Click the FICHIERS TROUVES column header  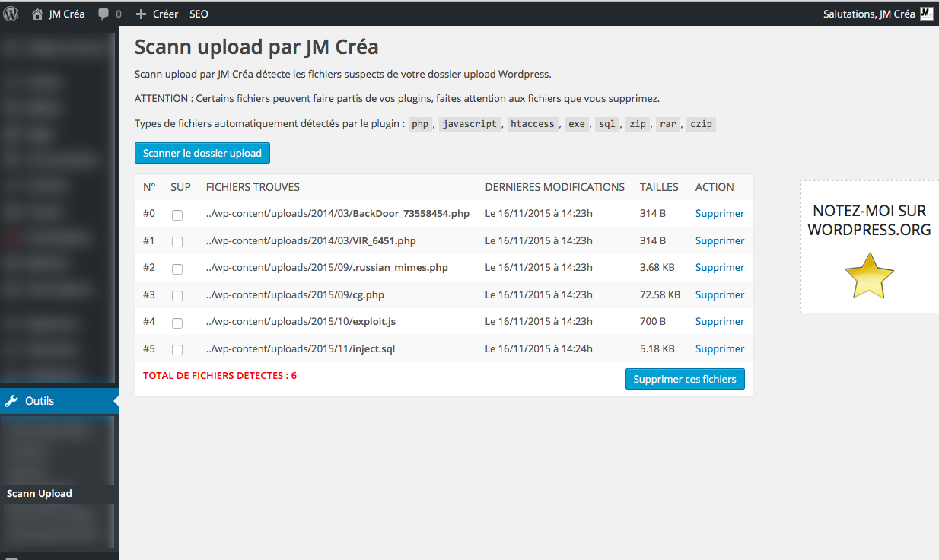click(x=253, y=187)
